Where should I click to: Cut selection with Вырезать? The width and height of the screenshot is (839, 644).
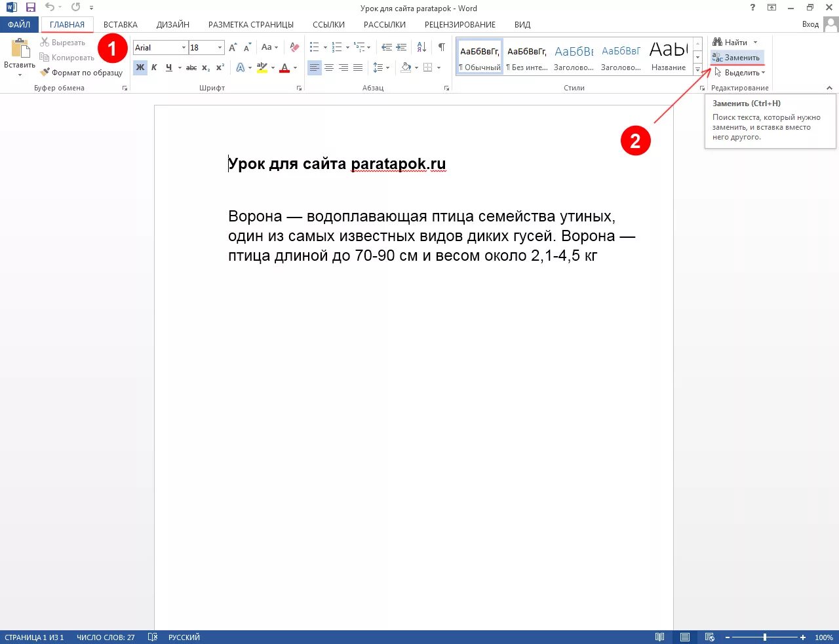click(63, 43)
